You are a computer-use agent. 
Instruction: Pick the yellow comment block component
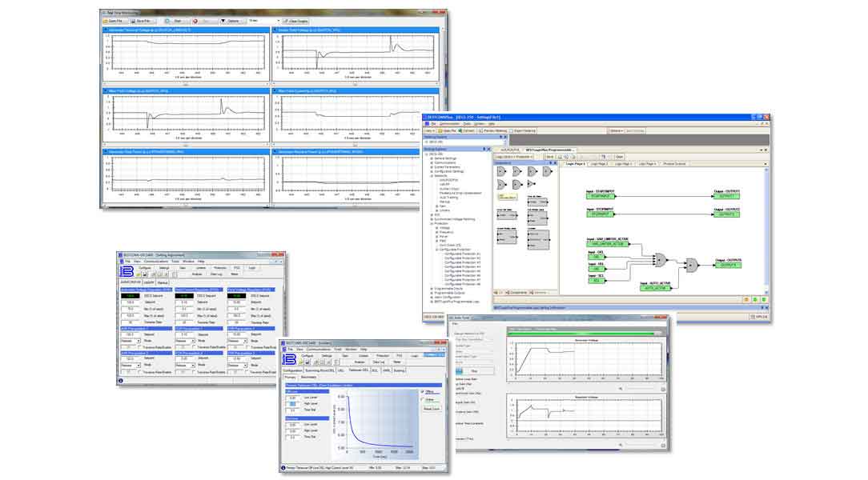tap(507, 196)
